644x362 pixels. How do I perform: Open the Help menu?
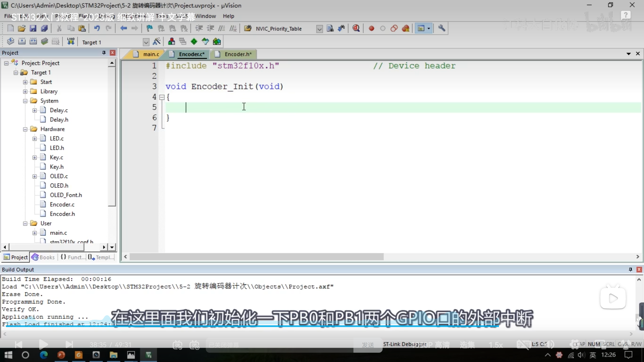[228, 16]
